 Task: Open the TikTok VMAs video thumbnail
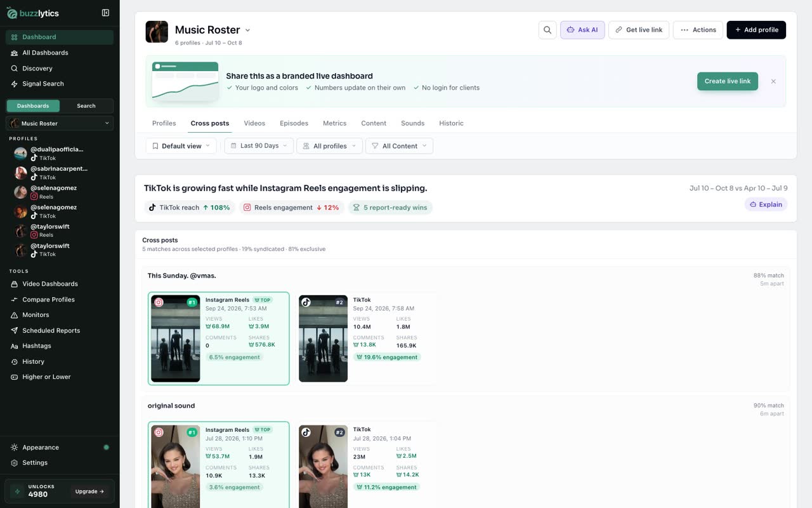323,338
